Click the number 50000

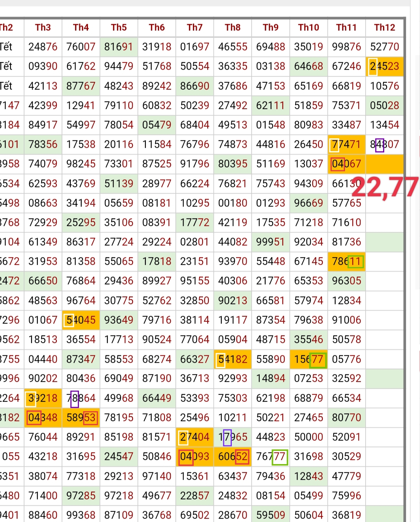(x=308, y=437)
